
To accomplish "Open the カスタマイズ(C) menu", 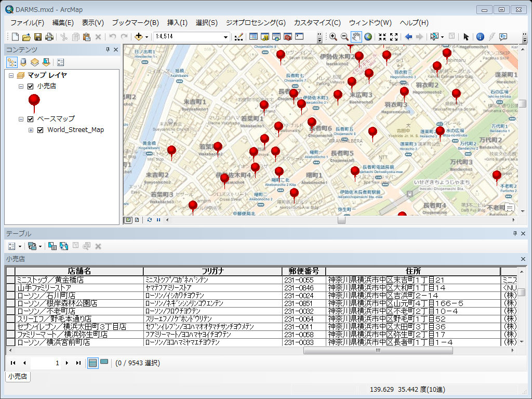I will tap(317, 23).
